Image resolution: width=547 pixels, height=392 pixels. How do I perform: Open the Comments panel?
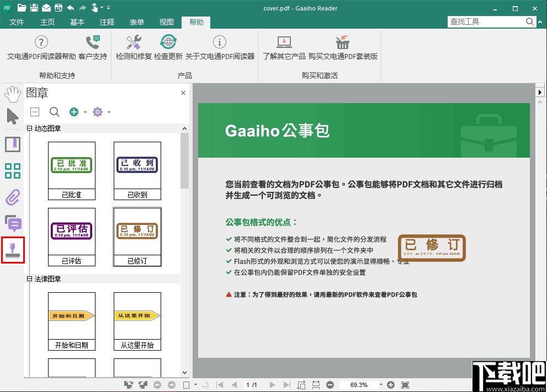click(13, 223)
